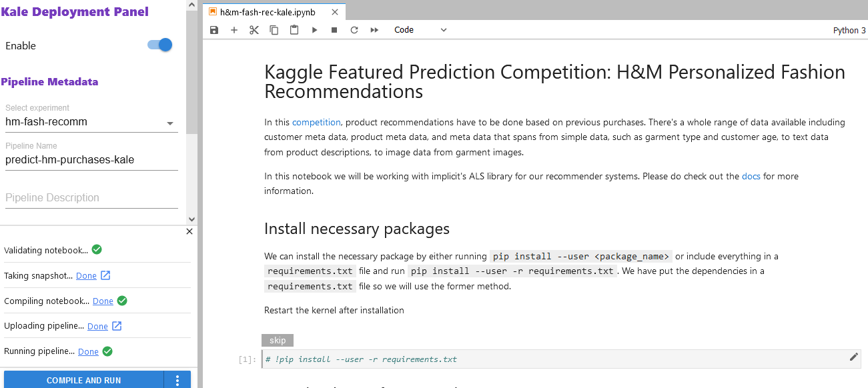Viewport: 868px width, 388px height.
Task: Insert a new cell with plus icon
Action: (234, 30)
